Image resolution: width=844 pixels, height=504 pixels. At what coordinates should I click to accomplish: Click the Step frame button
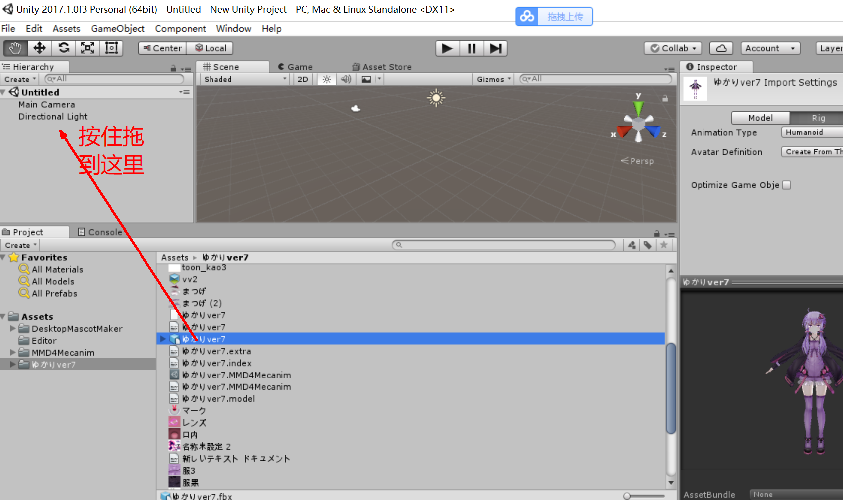495,48
